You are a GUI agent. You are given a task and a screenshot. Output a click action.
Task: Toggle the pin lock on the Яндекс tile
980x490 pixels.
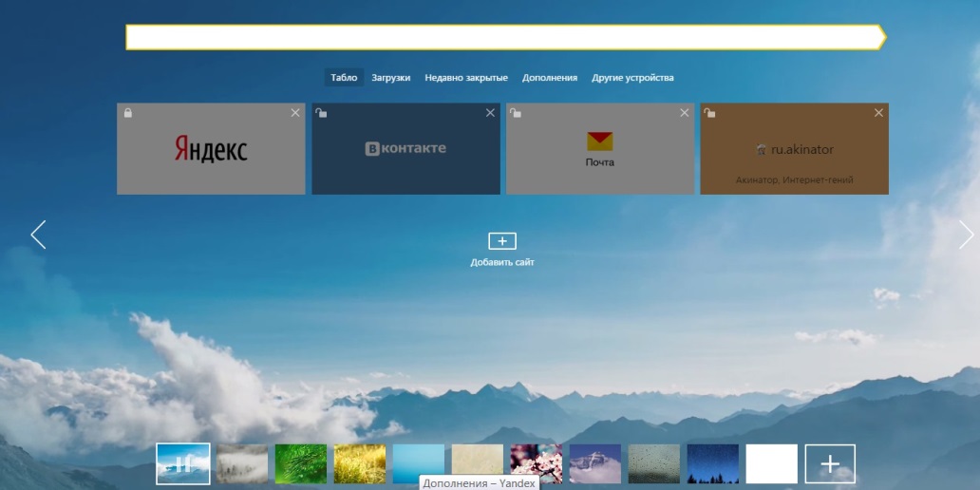point(128,113)
